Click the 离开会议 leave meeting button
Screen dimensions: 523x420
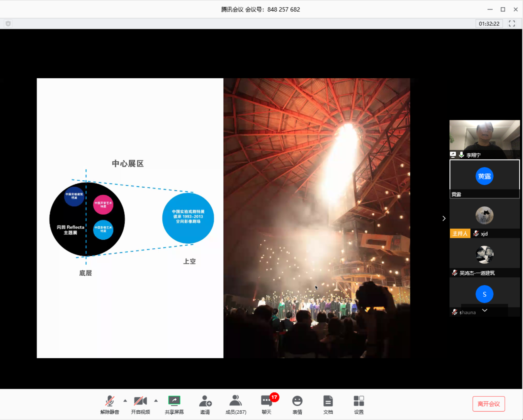[x=489, y=404]
